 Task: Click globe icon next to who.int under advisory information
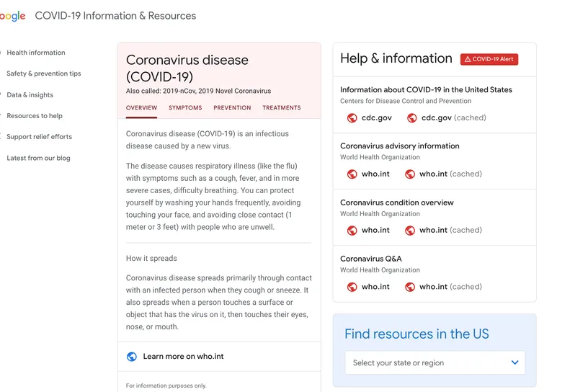point(352,174)
